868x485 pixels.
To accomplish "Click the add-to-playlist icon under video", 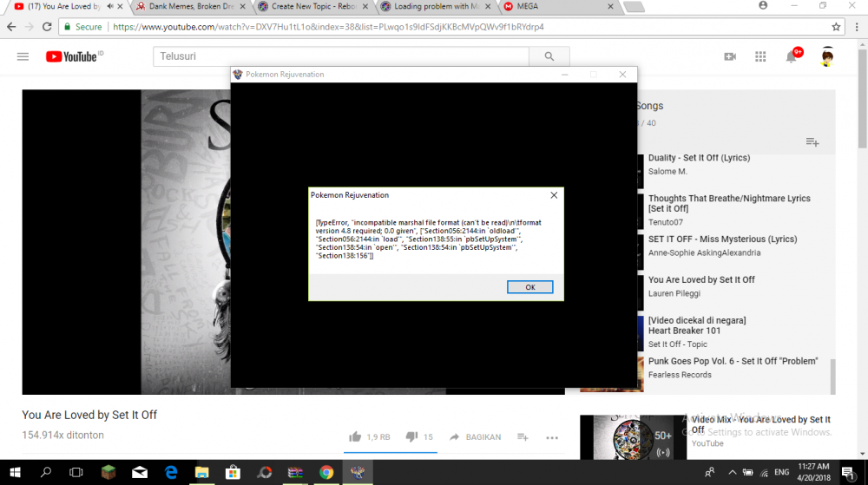I will click(x=523, y=437).
